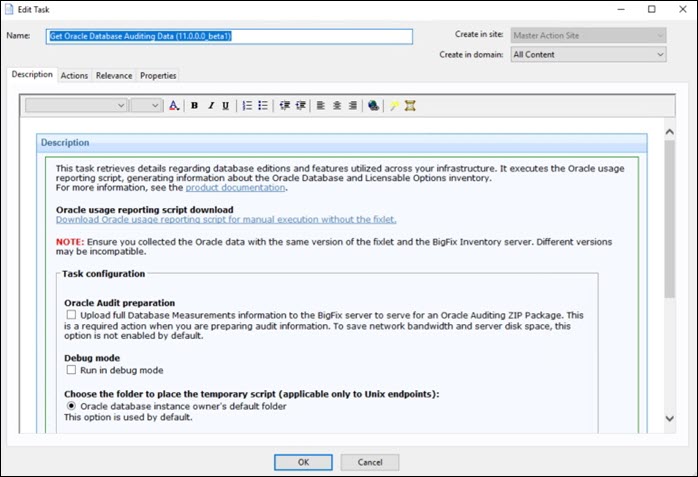Open the product documentation link
Viewport: 698px width, 477px height.
click(x=235, y=187)
